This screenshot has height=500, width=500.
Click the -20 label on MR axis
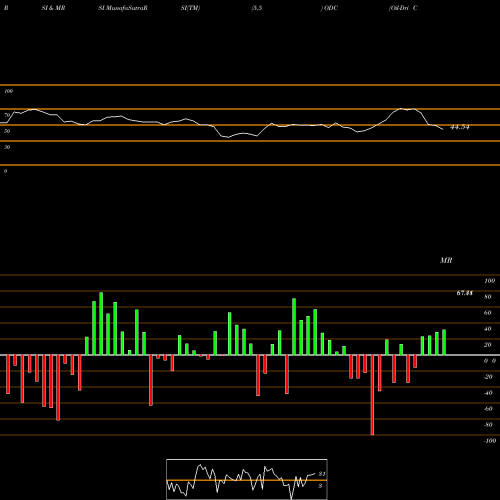[488, 377]
